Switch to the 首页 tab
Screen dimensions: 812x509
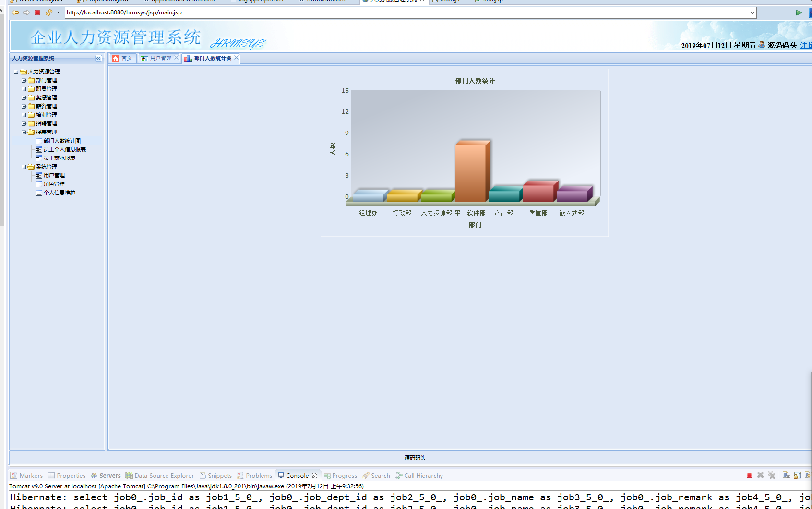[x=122, y=58]
